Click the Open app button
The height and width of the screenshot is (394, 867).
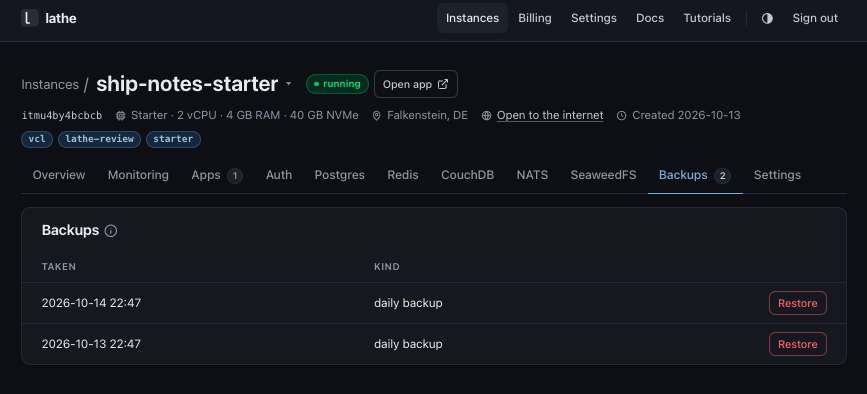pos(416,84)
